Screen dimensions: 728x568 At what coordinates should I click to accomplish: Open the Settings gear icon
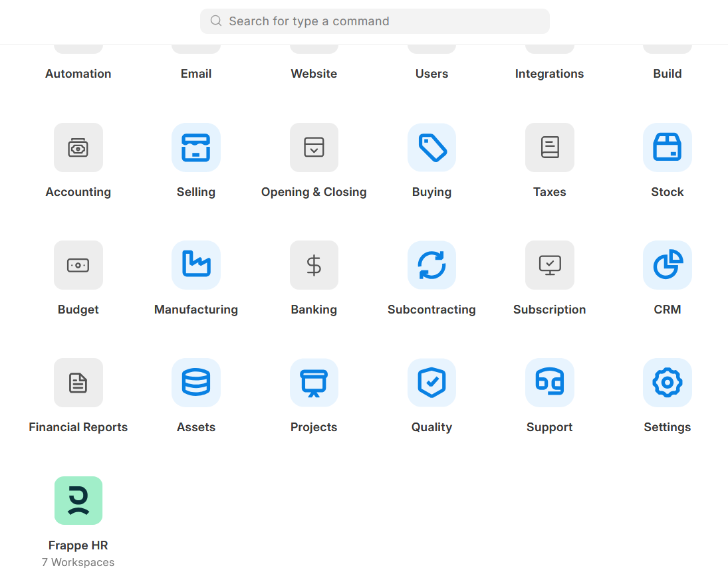click(x=667, y=383)
